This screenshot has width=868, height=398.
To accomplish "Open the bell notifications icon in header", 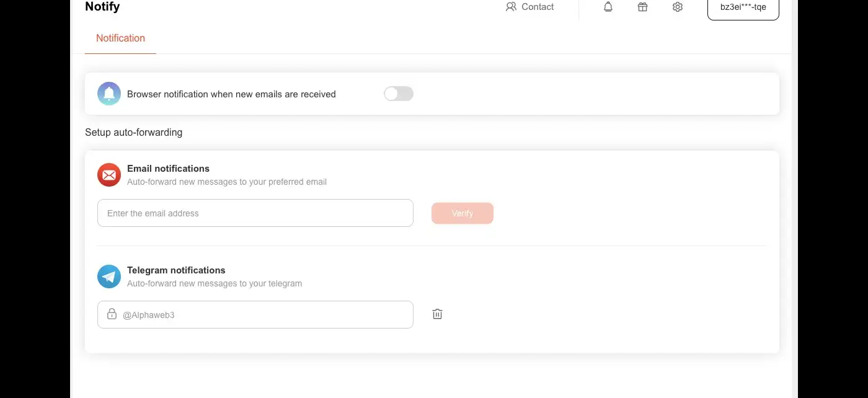I will [608, 7].
